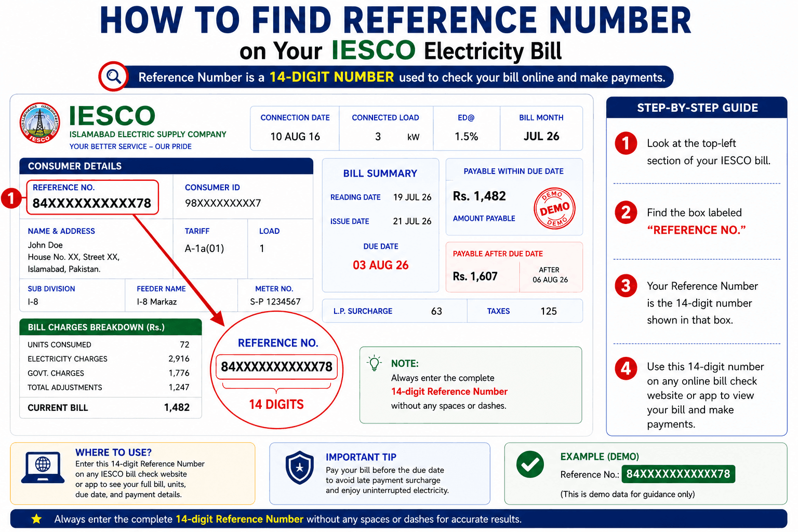
Task: Click red "14-digit Reference Number" text in the note
Action: click(x=449, y=392)
